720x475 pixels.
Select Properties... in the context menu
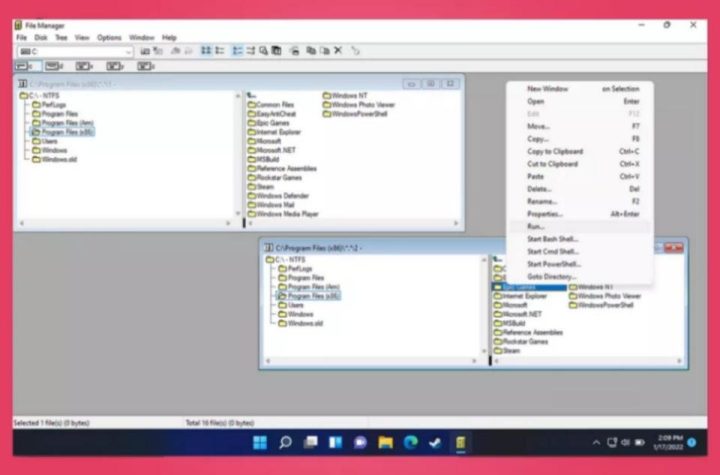pyautogui.click(x=545, y=214)
